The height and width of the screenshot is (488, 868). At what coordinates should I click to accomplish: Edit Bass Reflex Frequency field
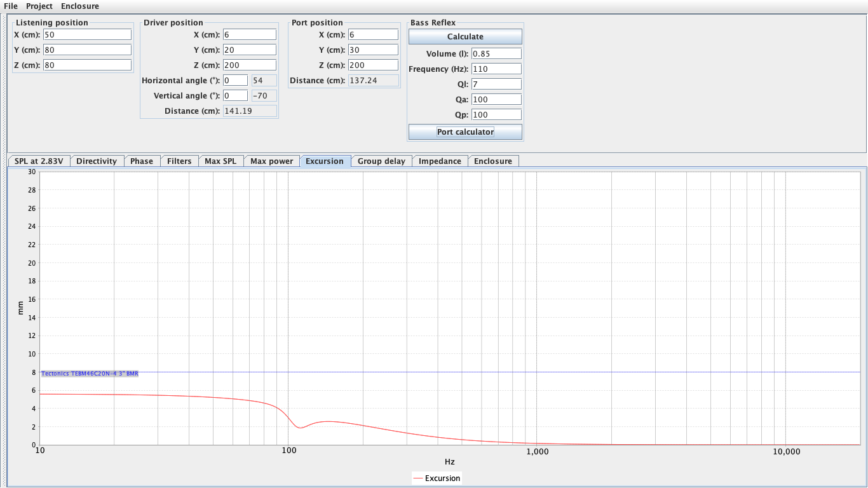(496, 69)
